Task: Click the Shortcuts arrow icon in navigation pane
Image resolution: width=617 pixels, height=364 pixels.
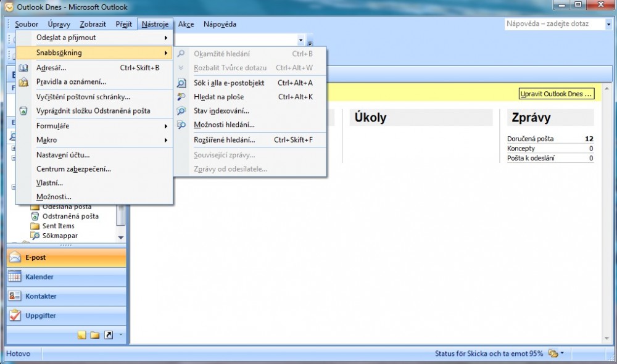Action: tap(109, 335)
